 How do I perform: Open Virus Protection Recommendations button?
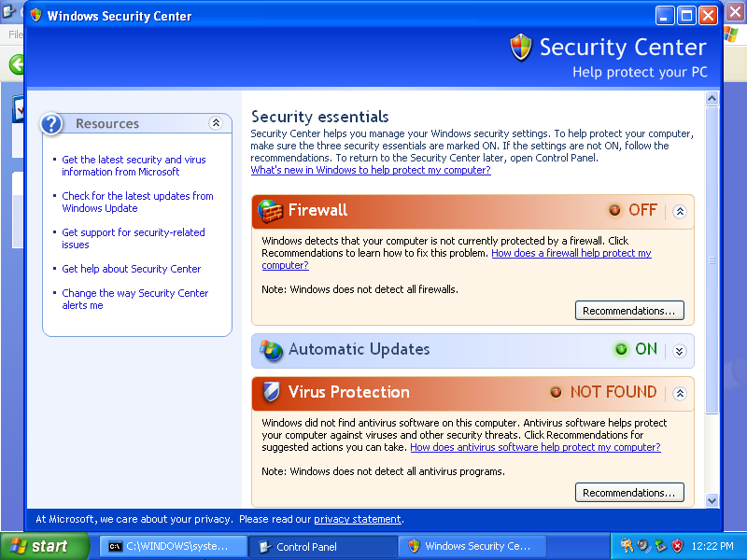point(629,493)
